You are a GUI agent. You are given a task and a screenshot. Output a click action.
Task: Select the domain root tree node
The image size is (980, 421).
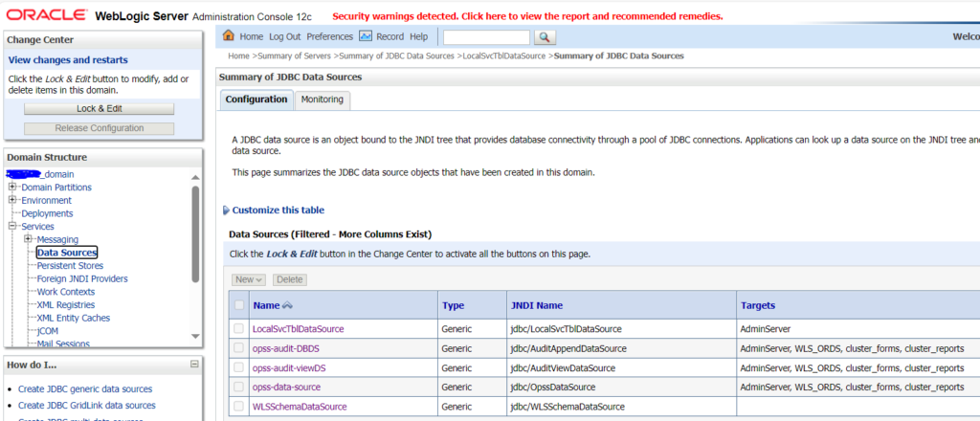(x=40, y=173)
